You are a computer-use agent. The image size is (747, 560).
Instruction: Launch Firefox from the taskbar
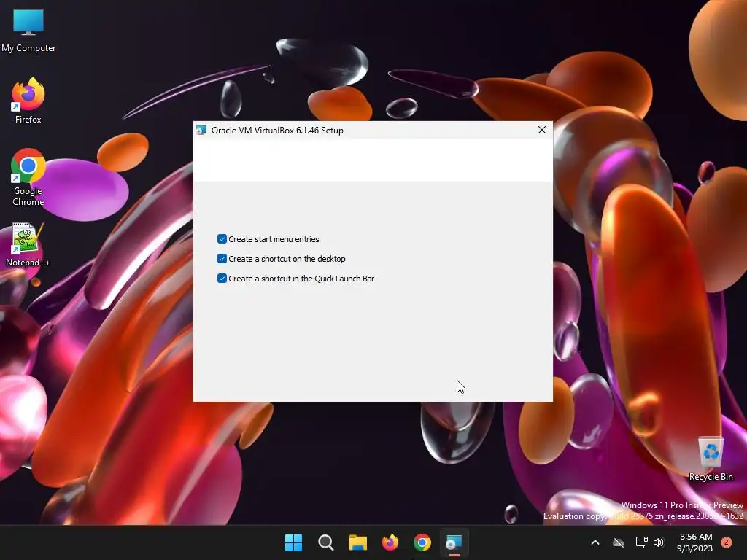[390, 542]
